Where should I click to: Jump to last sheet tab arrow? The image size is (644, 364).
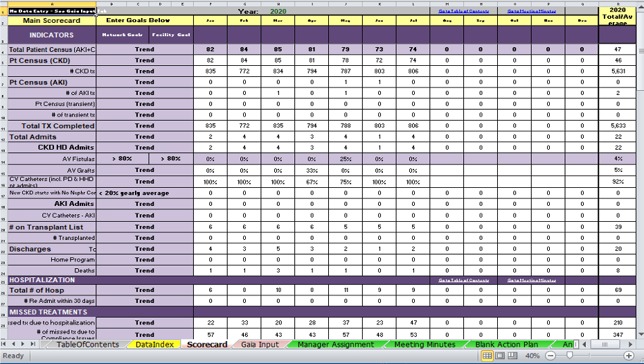coord(33,345)
